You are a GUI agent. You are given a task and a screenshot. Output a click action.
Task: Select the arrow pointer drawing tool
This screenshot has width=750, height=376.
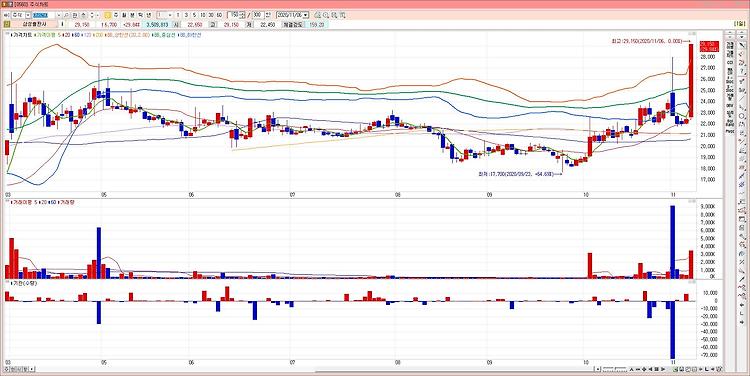click(x=742, y=44)
